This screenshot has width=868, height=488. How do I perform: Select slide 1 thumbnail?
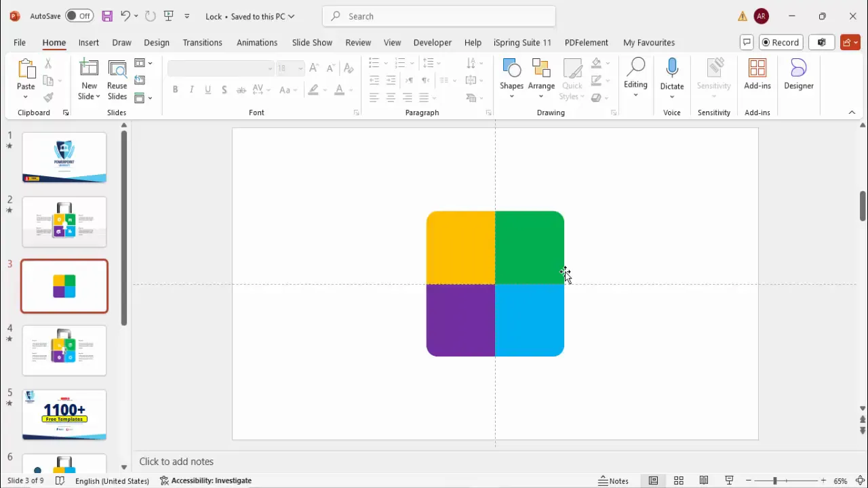pyautogui.click(x=64, y=157)
